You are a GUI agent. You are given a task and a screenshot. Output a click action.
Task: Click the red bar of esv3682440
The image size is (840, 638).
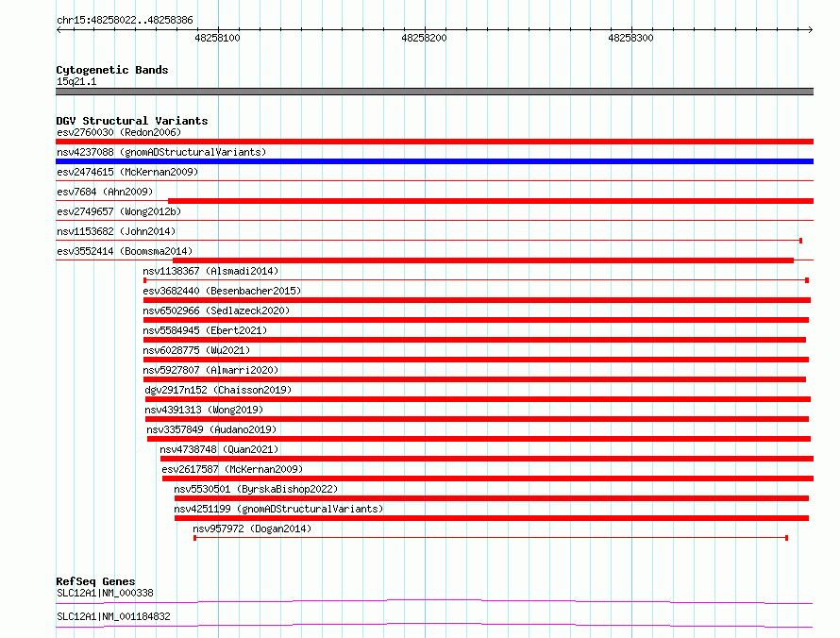click(477, 300)
